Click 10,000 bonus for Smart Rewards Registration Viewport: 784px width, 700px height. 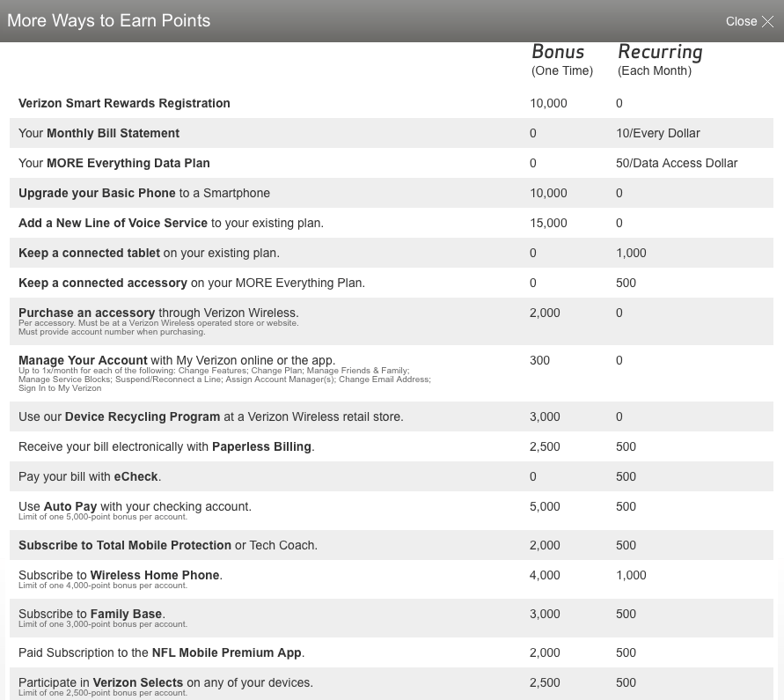click(x=548, y=103)
